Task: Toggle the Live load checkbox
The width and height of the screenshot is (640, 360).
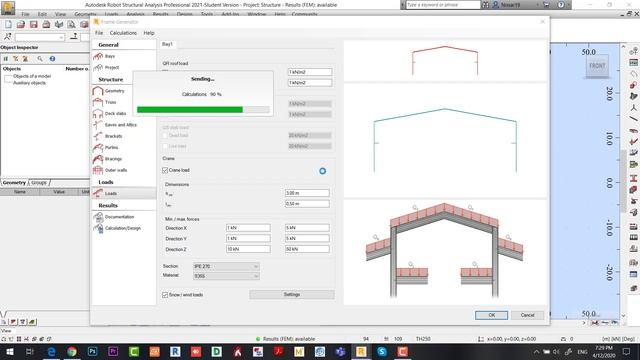Action: [165, 146]
